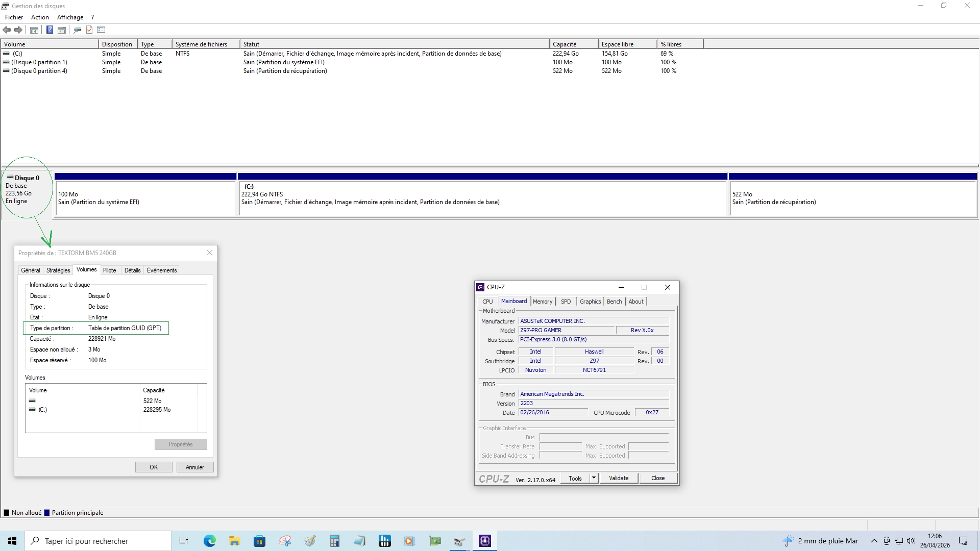Click the Settings list toolbar icon
The height and width of the screenshot is (551, 980).
tap(101, 30)
